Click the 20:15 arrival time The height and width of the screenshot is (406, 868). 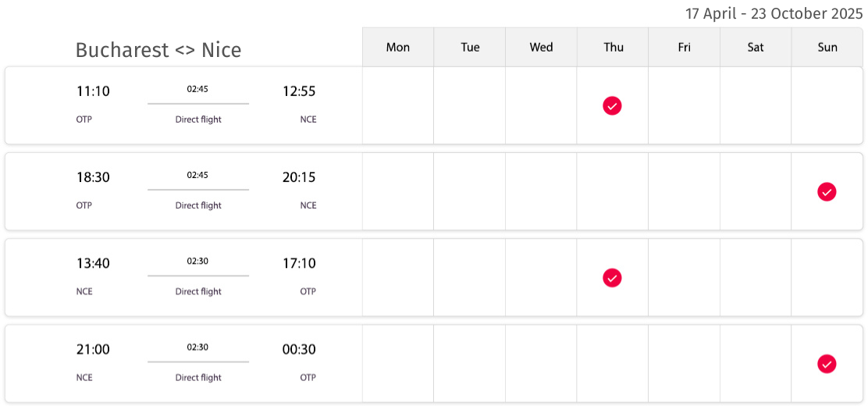coord(299,177)
